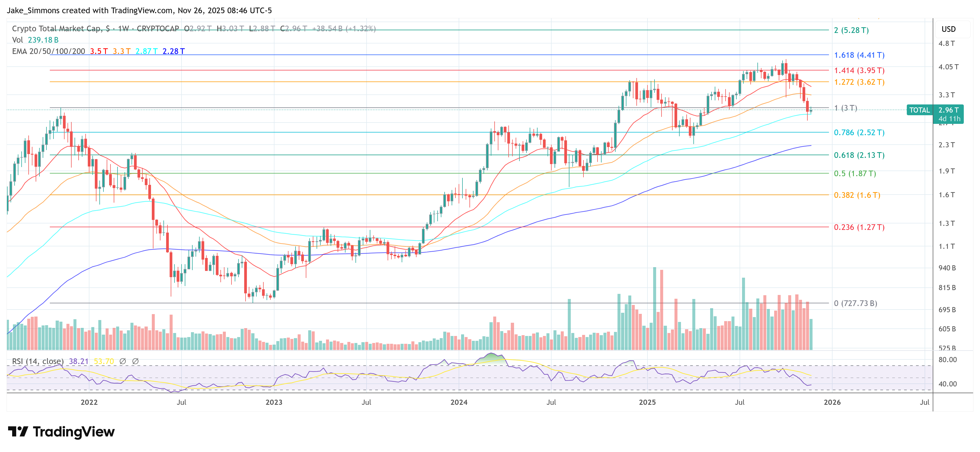Click the first empty-set symbol beside RSI values
Viewport: 980px width, 452px height.
123,361
